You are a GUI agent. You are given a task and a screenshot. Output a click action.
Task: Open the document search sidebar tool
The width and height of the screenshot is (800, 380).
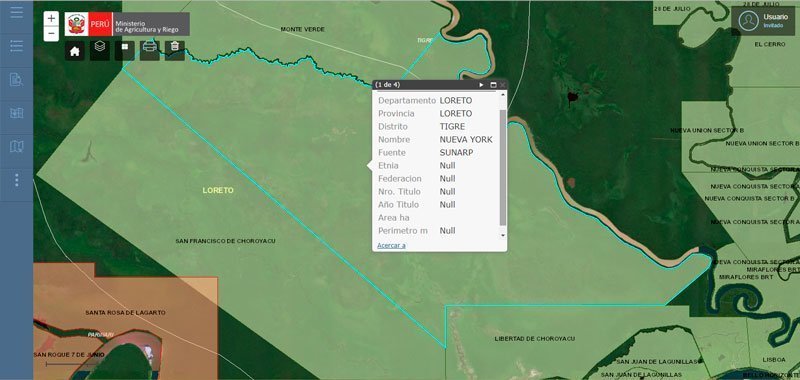[16, 80]
